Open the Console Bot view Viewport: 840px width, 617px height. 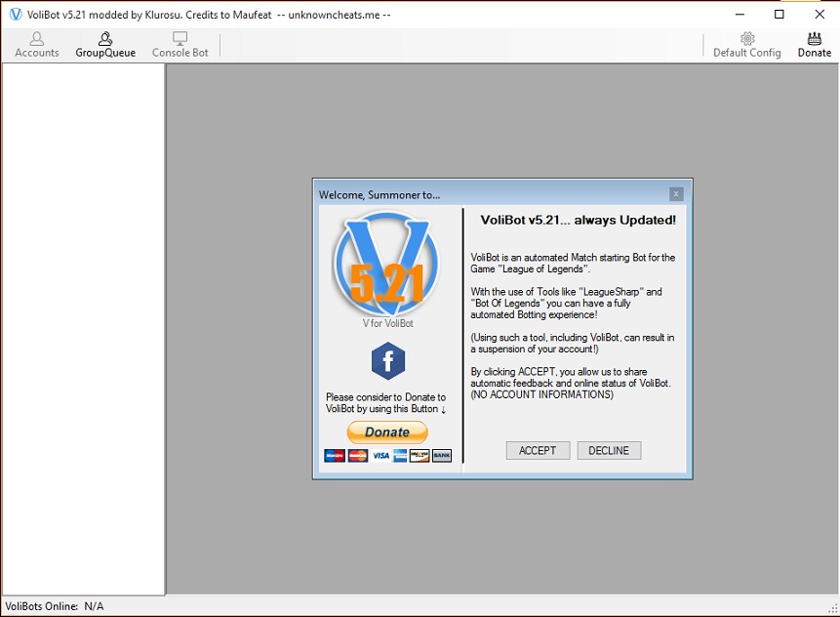pyautogui.click(x=180, y=45)
